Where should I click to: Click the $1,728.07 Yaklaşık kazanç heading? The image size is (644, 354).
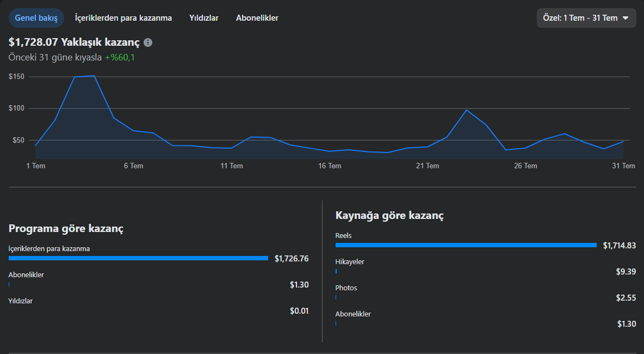[74, 42]
